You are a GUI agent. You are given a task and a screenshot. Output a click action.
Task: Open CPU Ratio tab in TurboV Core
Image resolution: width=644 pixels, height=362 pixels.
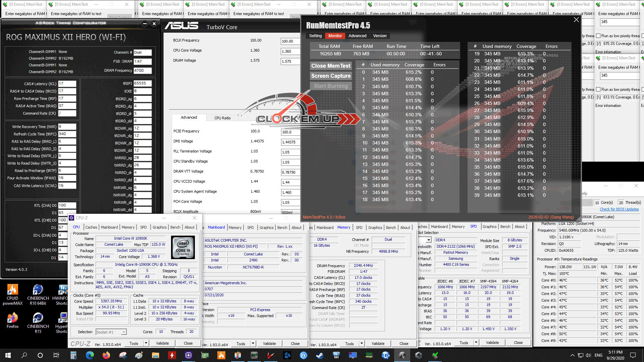222,118
